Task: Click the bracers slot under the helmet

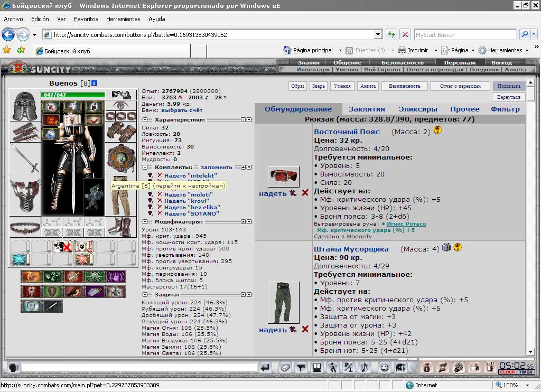Action: click(25, 132)
